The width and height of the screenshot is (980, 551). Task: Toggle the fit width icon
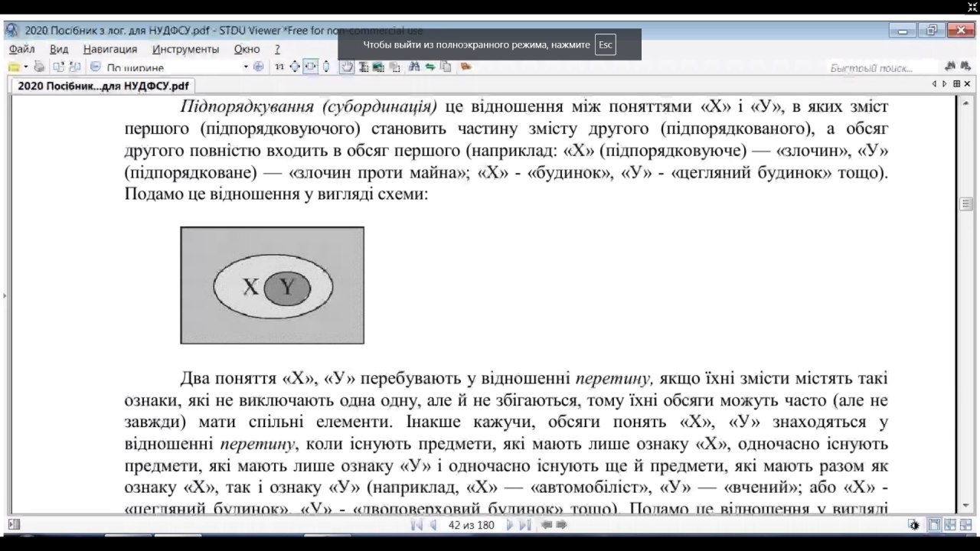310,67
